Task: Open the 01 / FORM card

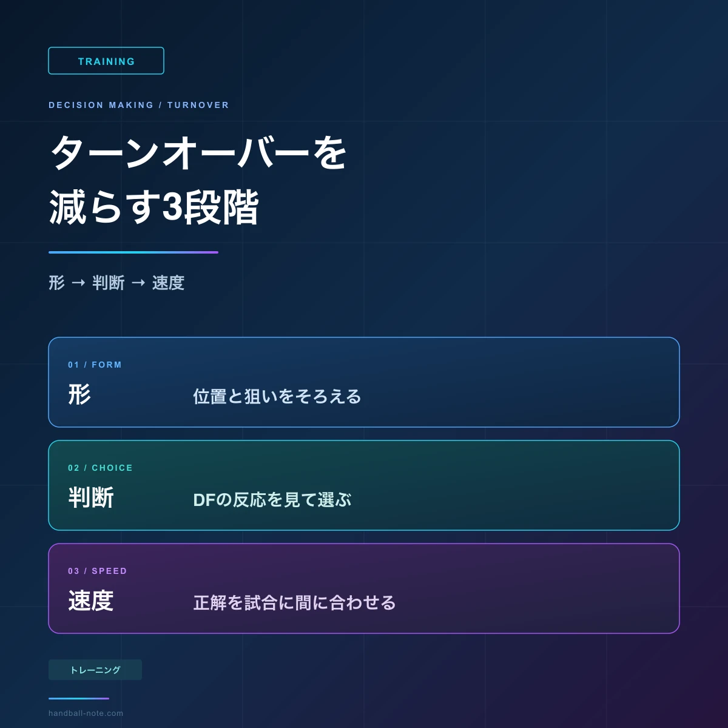Action: (364, 382)
